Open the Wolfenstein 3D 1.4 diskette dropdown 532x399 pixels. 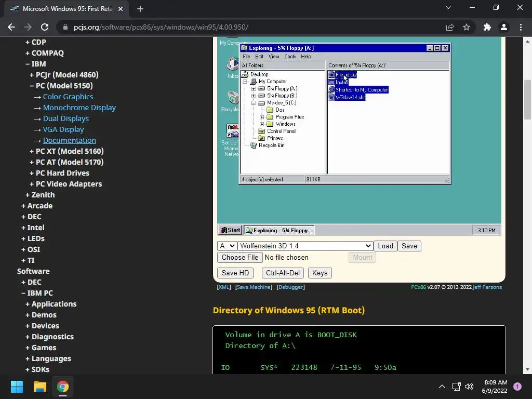(x=305, y=246)
